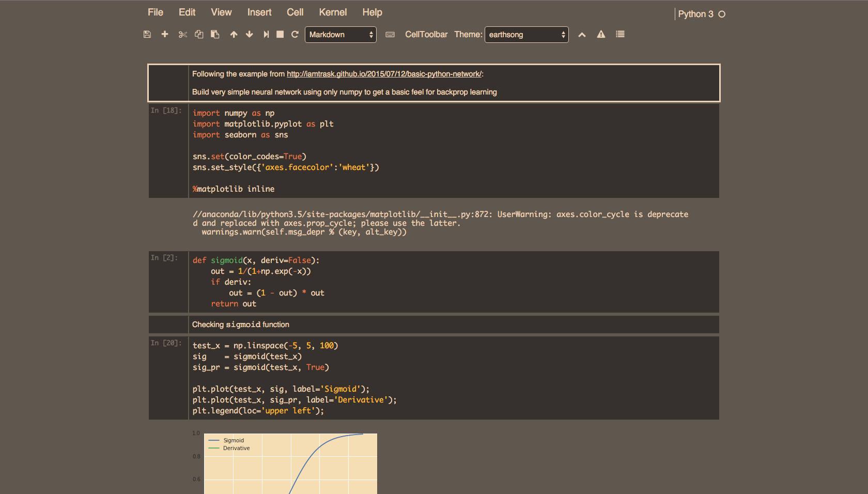This screenshot has width=868, height=494.
Task: Open the command palette keyboard icon
Action: [x=390, y=35]
